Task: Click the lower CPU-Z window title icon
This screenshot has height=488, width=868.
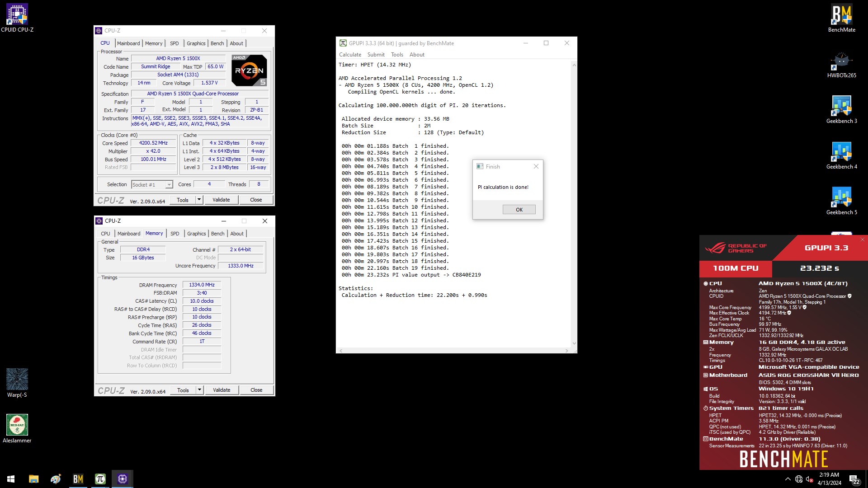Action: (x=99, y=221)
